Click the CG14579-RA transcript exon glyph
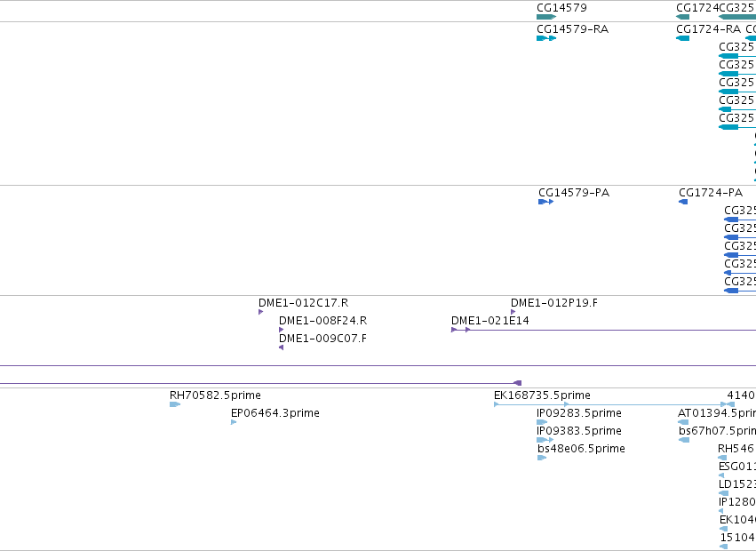This screenshot has width=756, height=551. pos(546,38)
